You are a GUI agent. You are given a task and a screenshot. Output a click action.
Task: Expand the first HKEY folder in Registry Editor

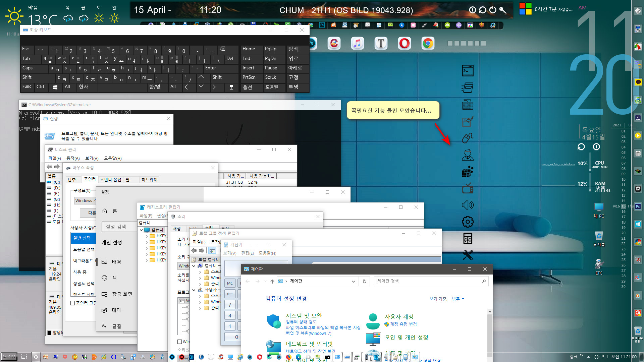(x=147, y=236)
